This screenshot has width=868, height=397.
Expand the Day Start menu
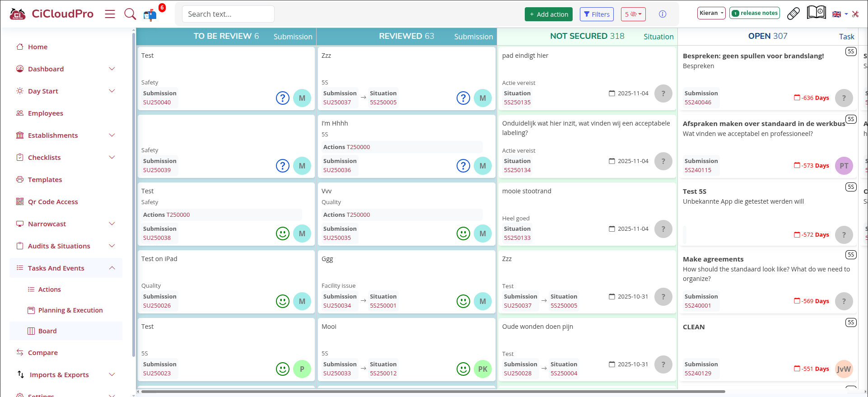pos(66,91)
